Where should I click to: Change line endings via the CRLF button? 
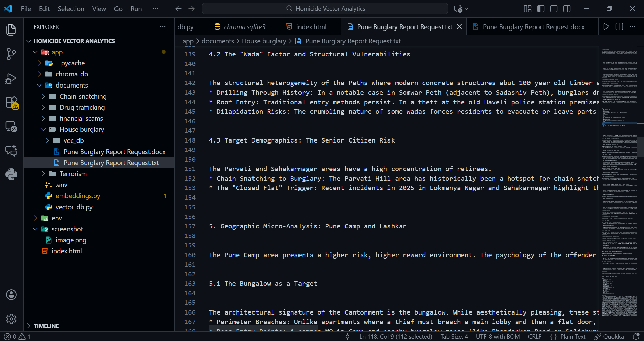(534, 336)
